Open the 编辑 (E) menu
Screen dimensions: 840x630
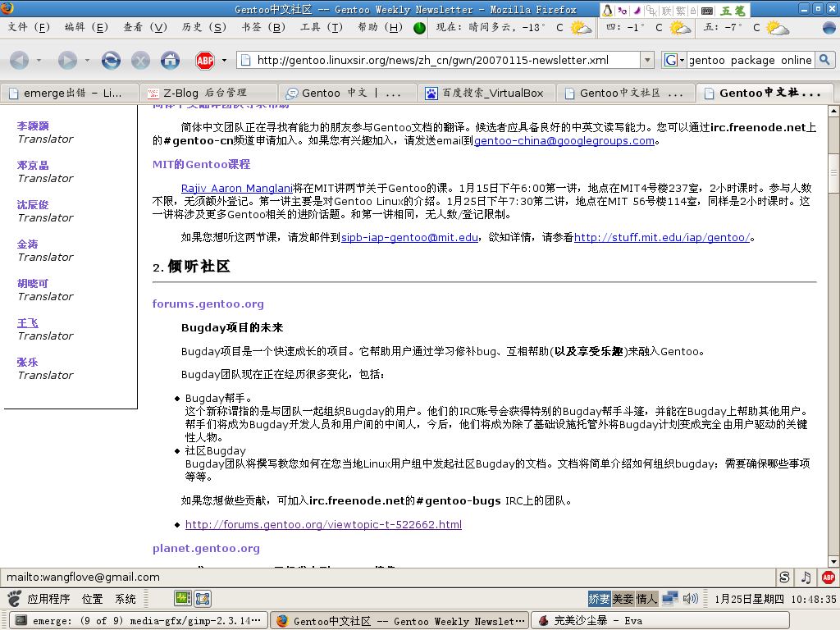coord(86,27)
